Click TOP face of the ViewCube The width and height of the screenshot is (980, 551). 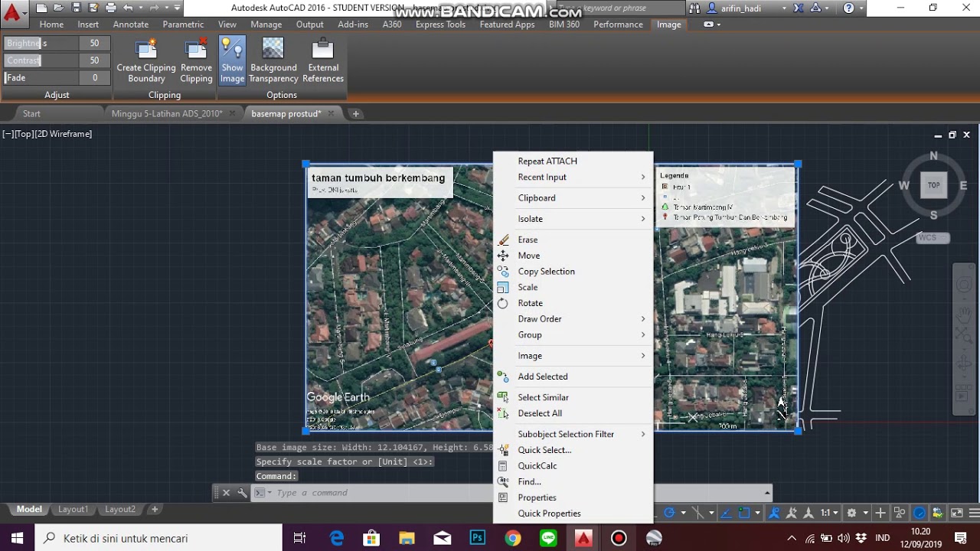point(933,185)
